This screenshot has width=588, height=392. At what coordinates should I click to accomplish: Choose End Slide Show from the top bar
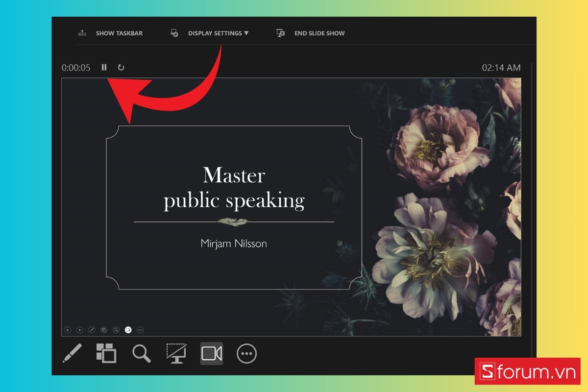[x=319, y=33]
